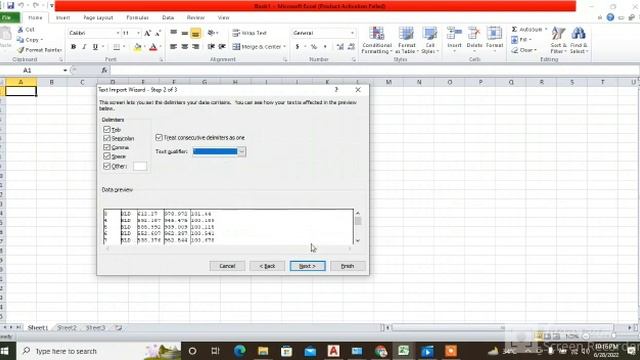Expand Merge & Center dropdown arrow
Screen dimensions: 640x360
(284, 47)
